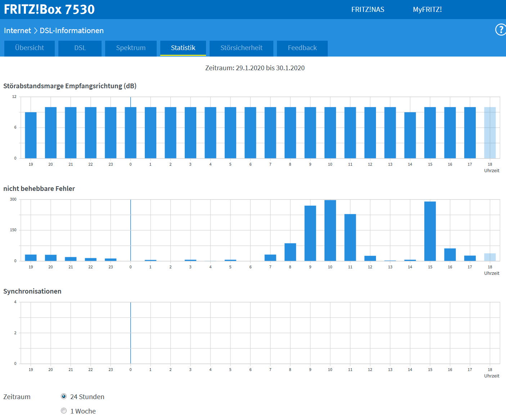506x420 pixels.
Task: Click the 10 o'clock bar in error chart
Action: (330, 231)
